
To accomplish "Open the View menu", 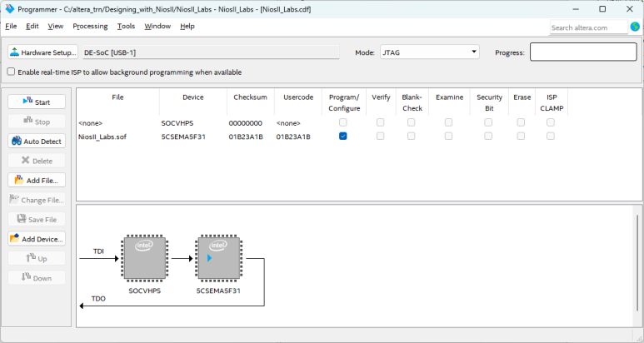I will coord(56,27).
